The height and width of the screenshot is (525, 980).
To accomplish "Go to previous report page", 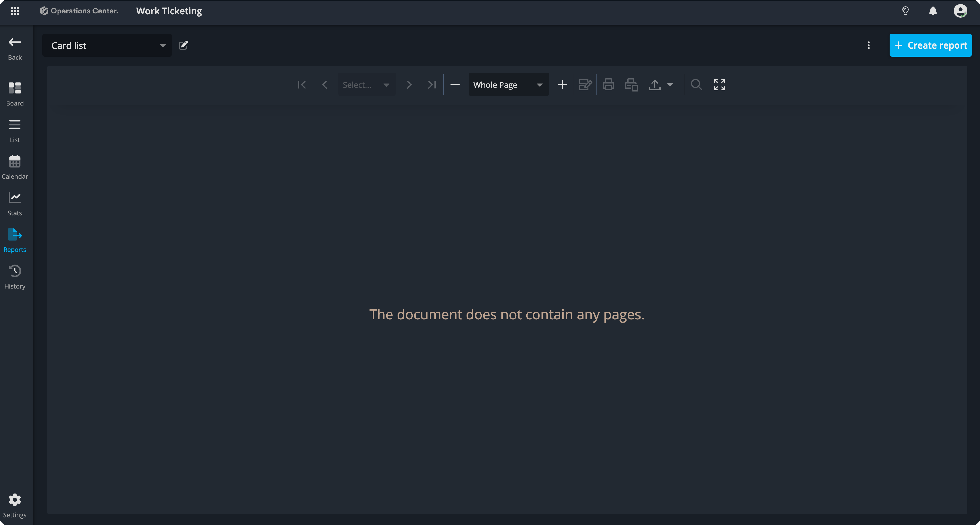I will pos(325,85).
